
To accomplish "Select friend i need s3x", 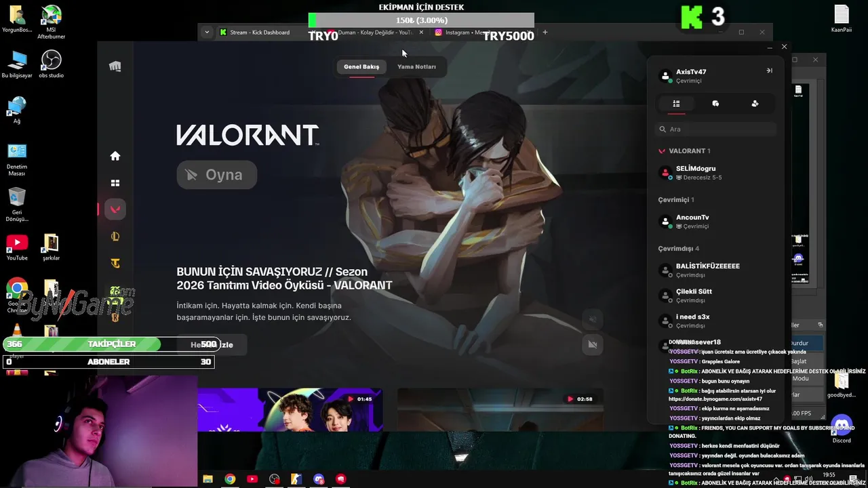I will coord(716,321).
